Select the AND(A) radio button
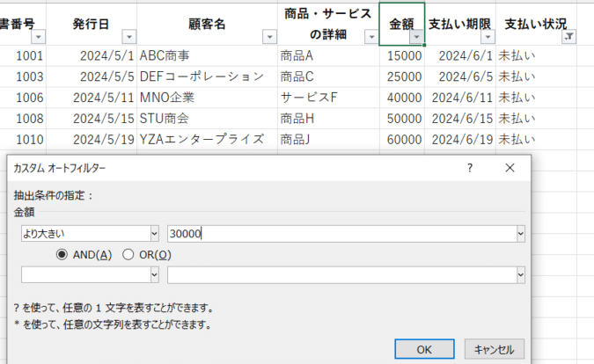 (62, 254)
